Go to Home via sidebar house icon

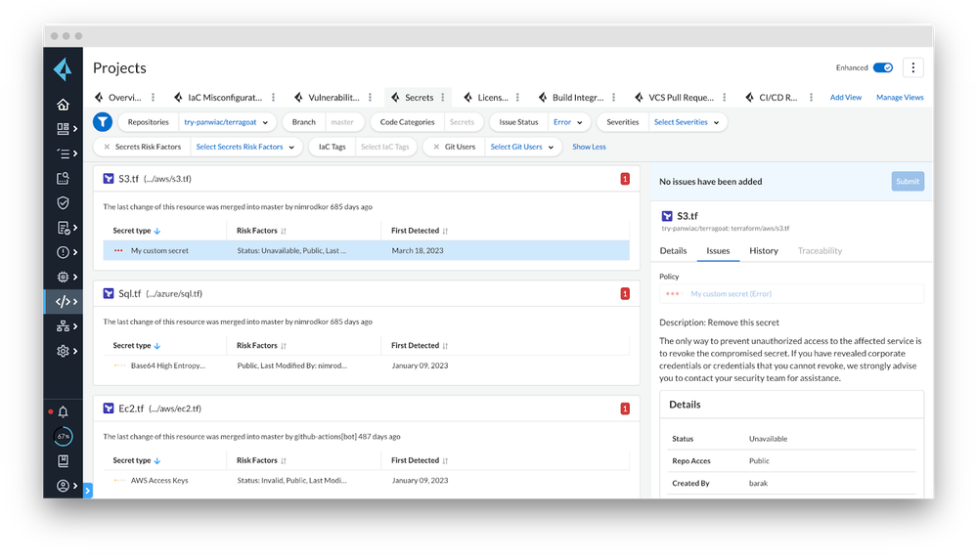63,105
